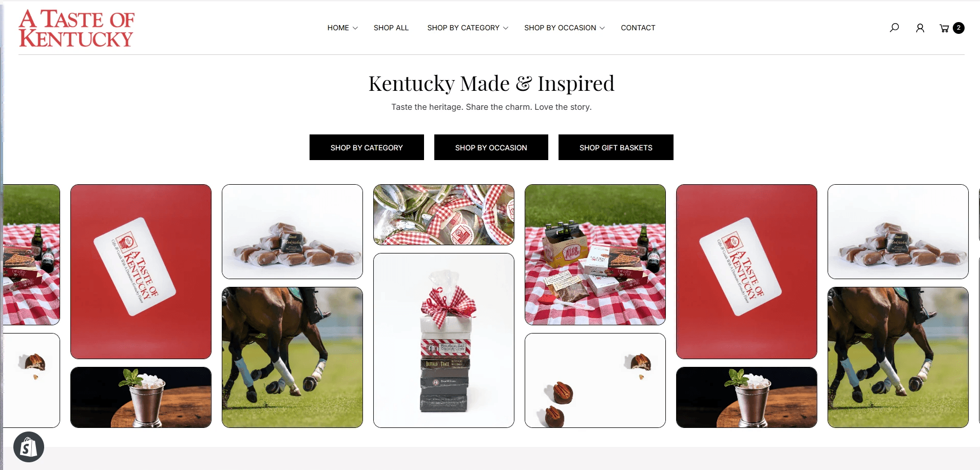Viewport: 980px width, 470px height.
Task: Click A Taste of Kentucky logo
Action: pyautogui.click(x=76, y=29)
